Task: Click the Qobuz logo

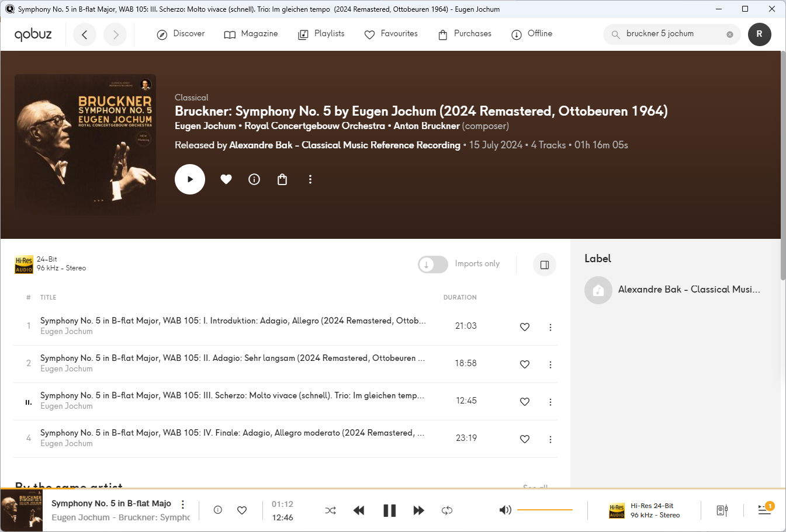Action: click(x=33, y=34)
